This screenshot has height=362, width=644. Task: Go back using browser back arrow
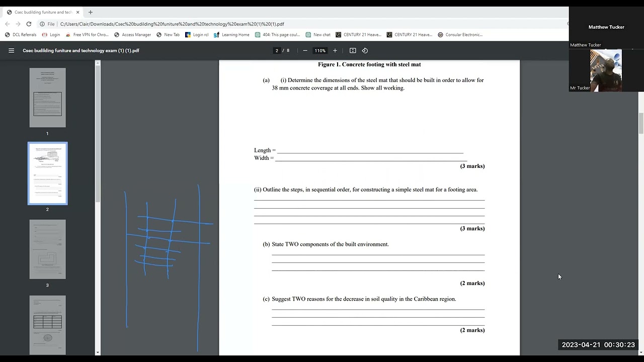pyautogui.click(x=7, y=24)
